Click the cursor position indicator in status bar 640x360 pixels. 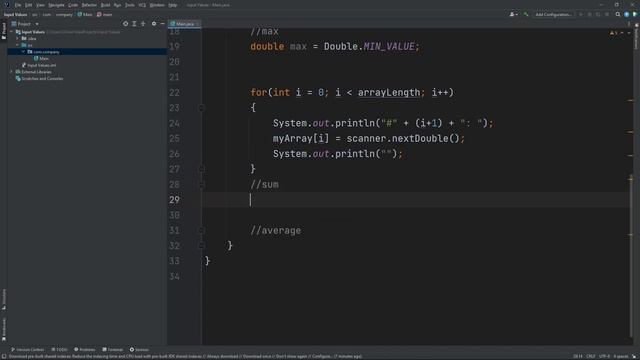(x=578, y=357)
